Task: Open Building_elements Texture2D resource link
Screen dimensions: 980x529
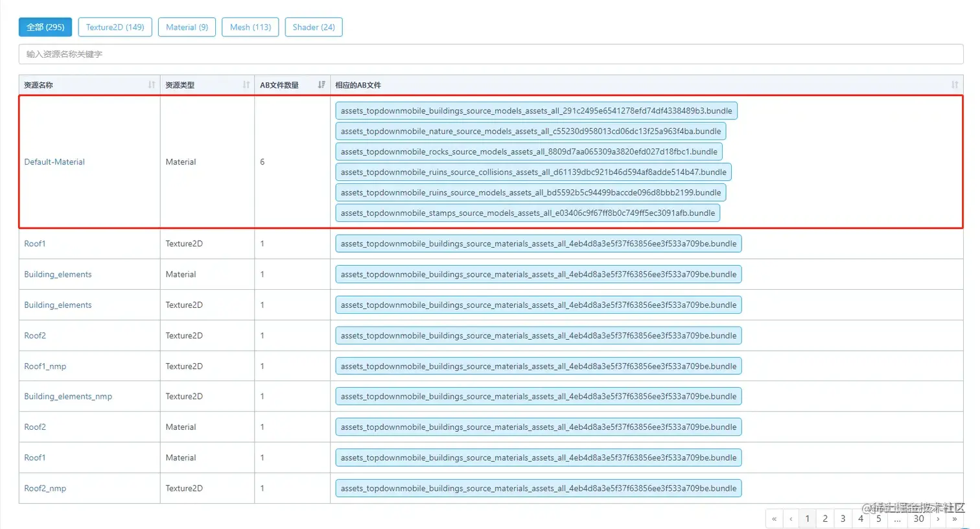Action: 58,305
